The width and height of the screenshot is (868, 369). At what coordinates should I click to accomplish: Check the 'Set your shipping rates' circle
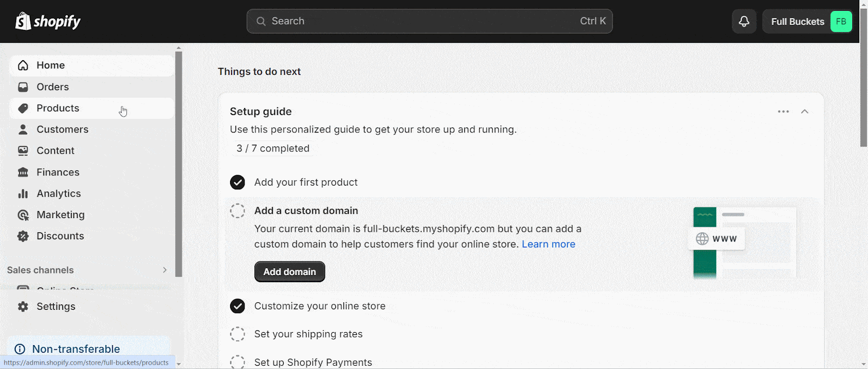click(x=238, y=334)
